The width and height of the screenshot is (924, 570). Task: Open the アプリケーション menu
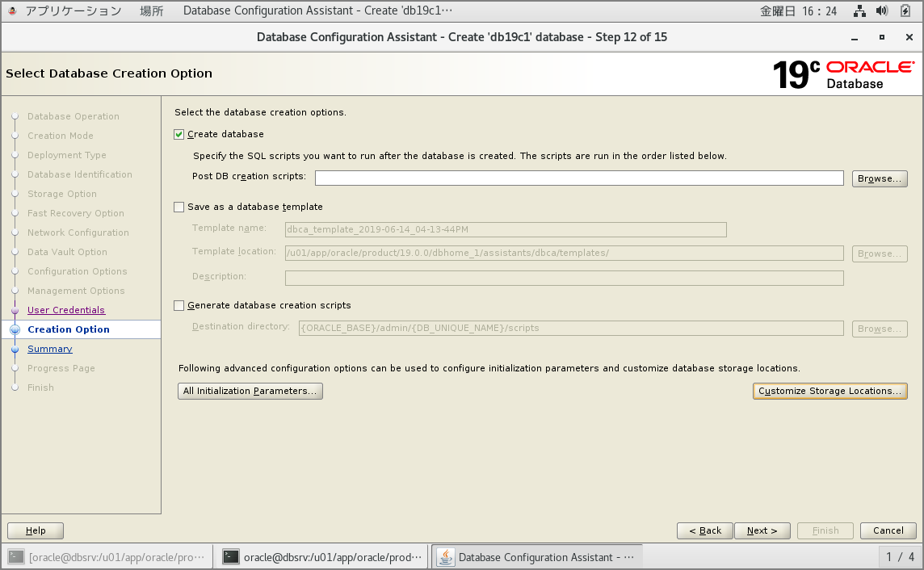[73, 11]
